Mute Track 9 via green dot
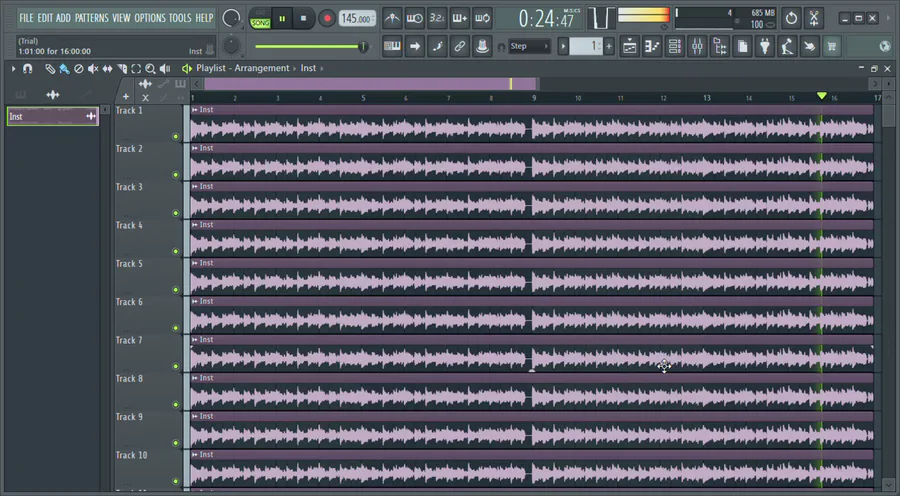 (x=176, y=443)
